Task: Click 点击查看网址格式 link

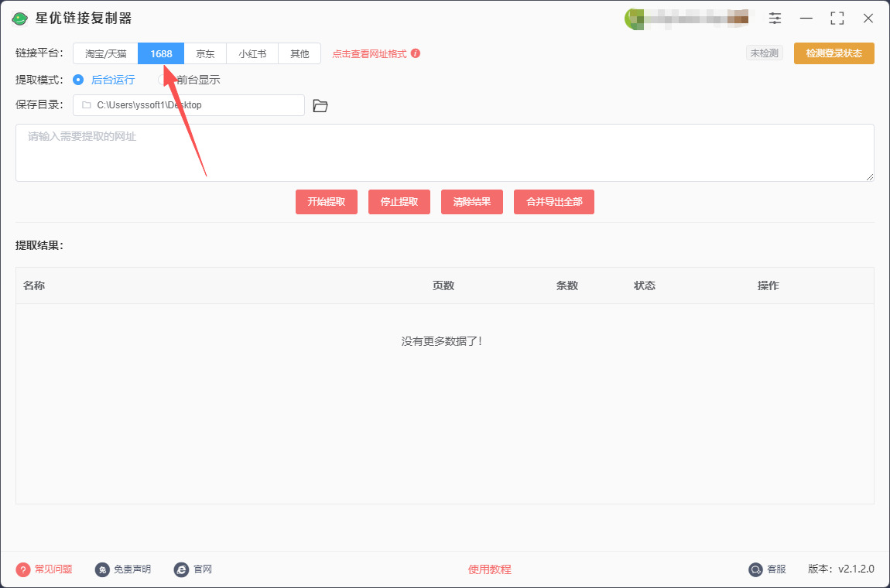Action: [369, 54]
